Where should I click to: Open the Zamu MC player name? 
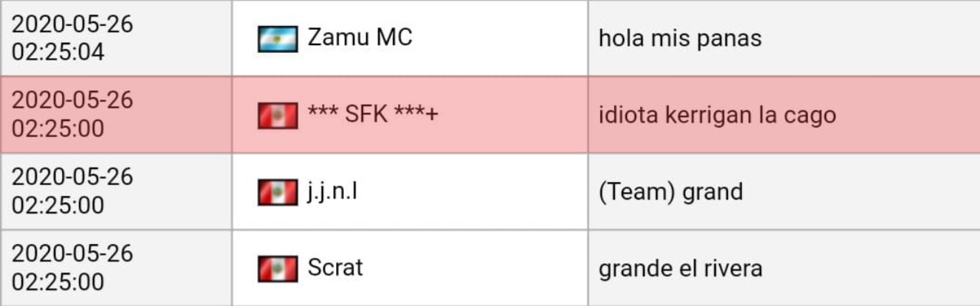[360, 37]
